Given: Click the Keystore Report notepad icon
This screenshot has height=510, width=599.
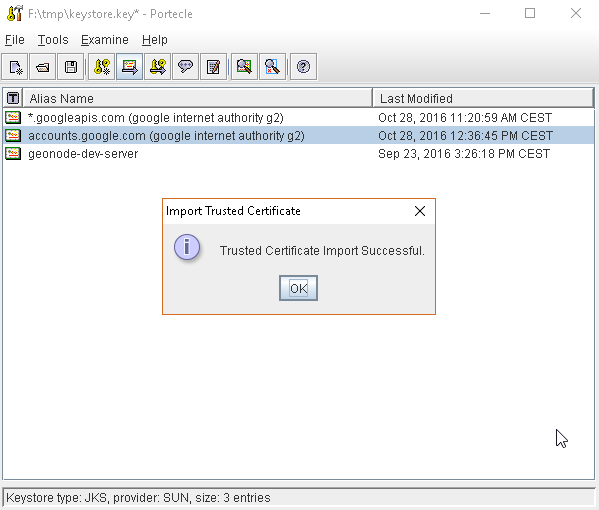Looking at the screenshot, I should (213, 67).
